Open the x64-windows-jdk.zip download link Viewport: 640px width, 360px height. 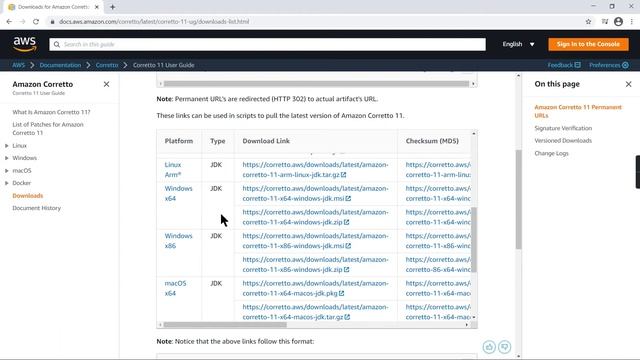coord(315,217)
